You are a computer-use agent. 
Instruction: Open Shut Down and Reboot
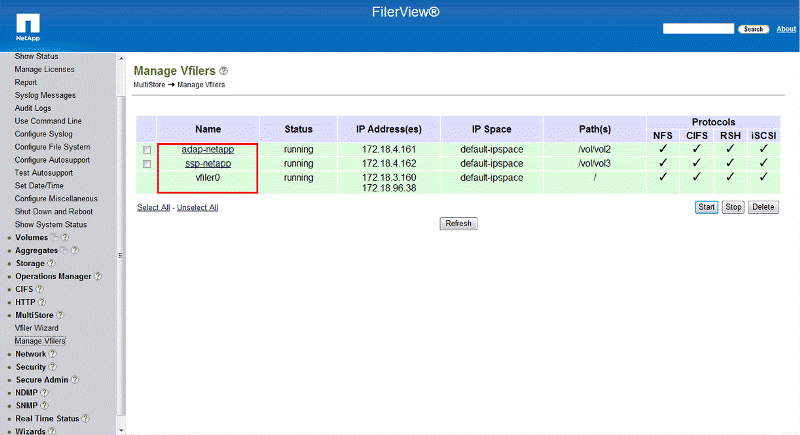(x=54, y=211)
